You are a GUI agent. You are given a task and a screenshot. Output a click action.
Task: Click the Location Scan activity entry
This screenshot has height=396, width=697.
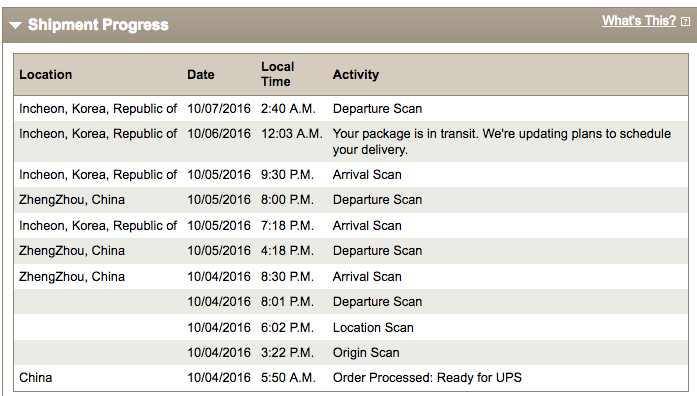pyautogui.click(x=373, y=328)
